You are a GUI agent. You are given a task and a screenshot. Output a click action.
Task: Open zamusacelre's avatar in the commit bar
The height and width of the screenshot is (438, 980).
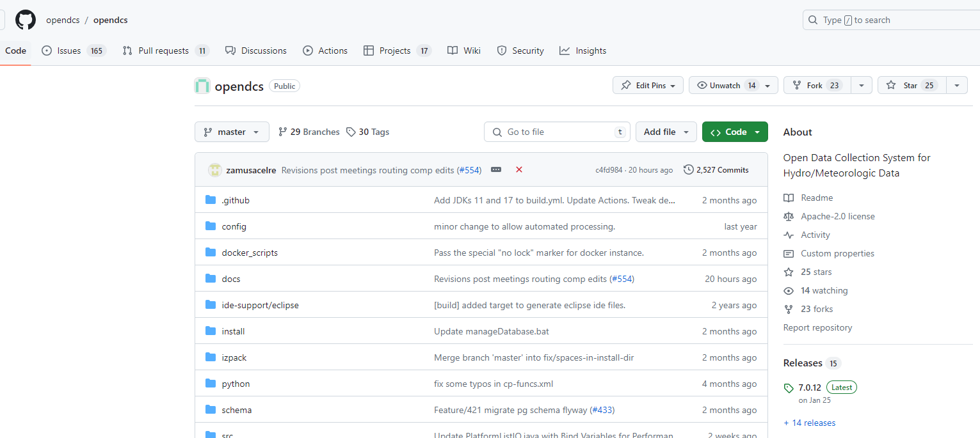pos(215,170)
